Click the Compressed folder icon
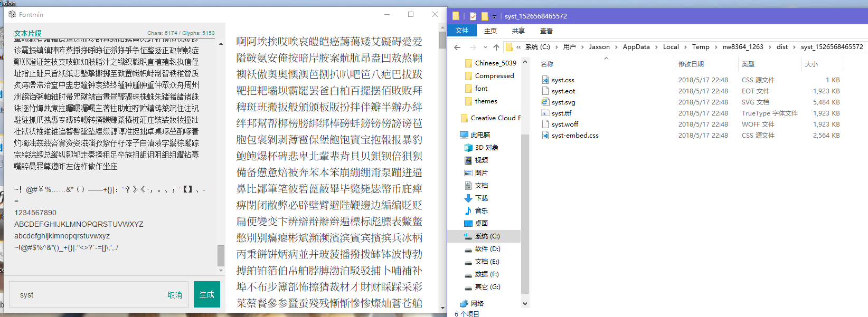 (x=468, y=75)
